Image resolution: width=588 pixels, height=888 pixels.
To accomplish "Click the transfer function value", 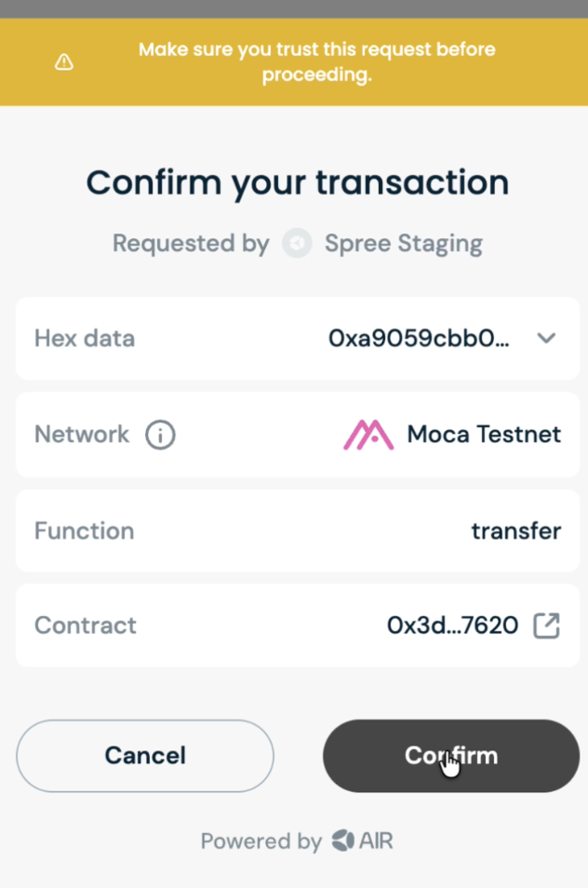I will pyautogui.click(x=515, y=531).
